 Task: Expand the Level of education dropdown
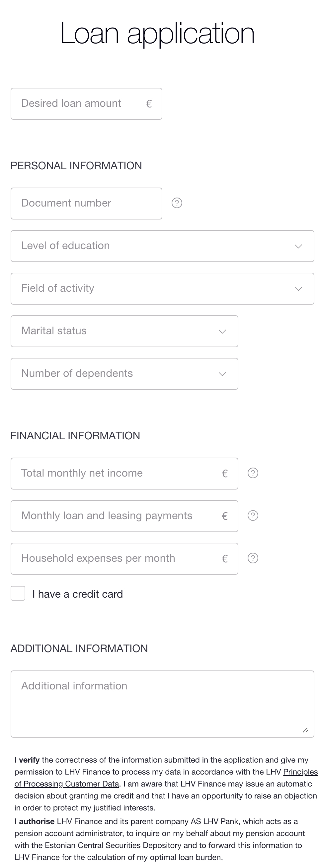point(162,246)
